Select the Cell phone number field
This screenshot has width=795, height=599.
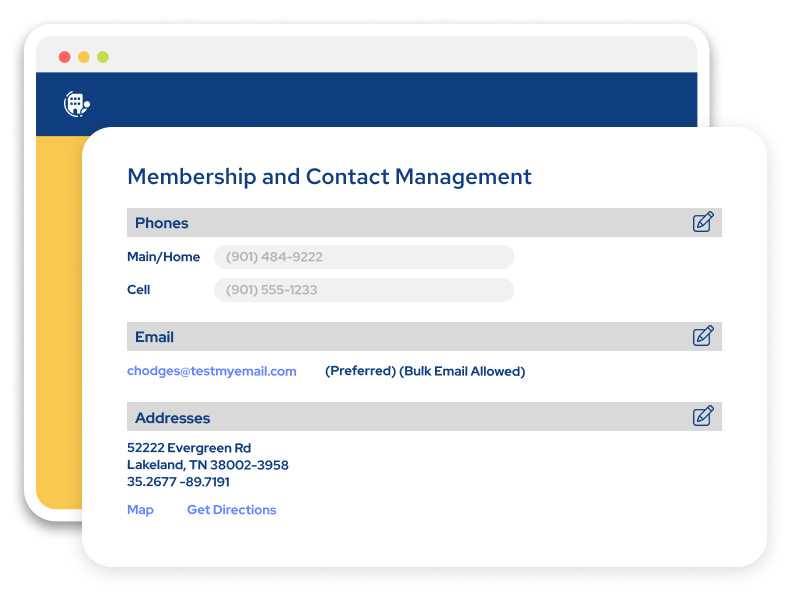click(x=364, y=290)
